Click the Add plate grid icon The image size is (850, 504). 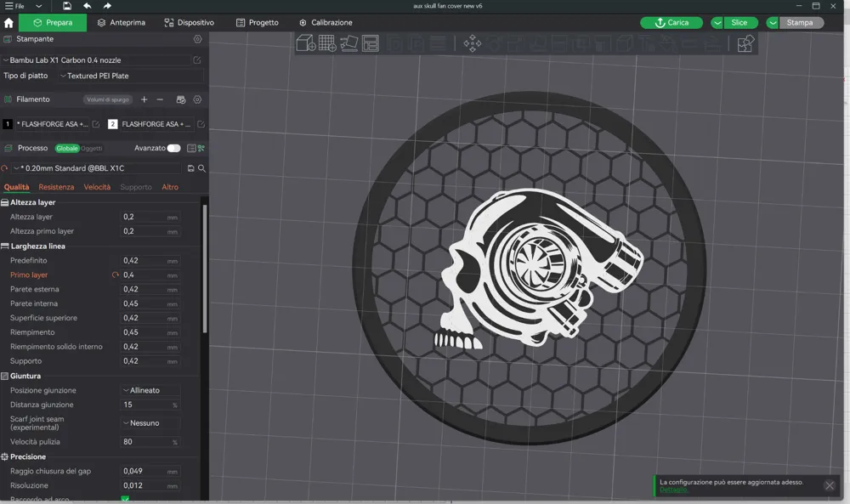click(327, 43)
